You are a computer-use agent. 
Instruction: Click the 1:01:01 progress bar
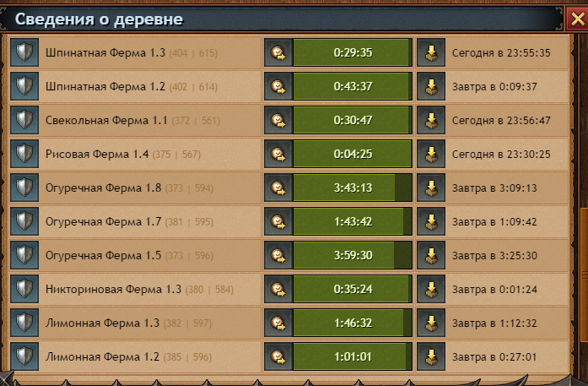click(x=353, y=356)
